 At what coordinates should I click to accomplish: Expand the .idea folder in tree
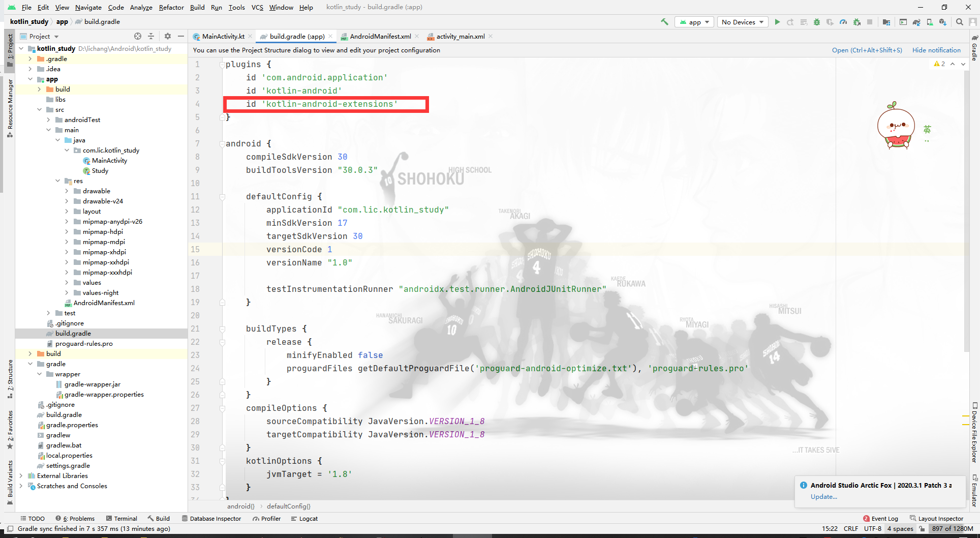[x=30, y=69]
